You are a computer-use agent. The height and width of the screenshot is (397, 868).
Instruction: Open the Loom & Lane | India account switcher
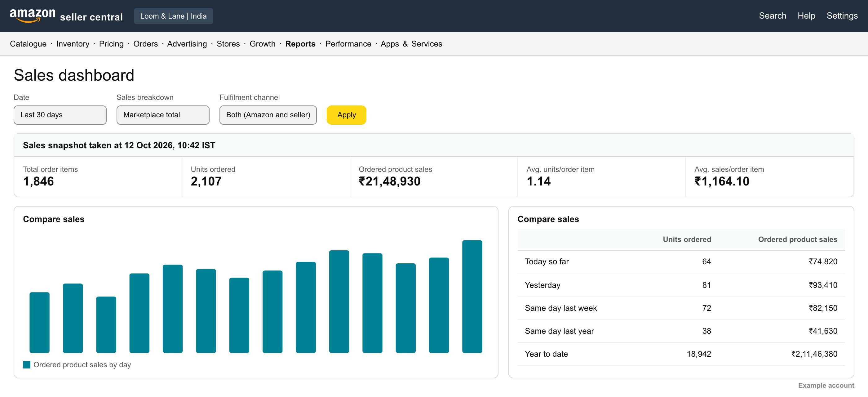pos(174,16)
